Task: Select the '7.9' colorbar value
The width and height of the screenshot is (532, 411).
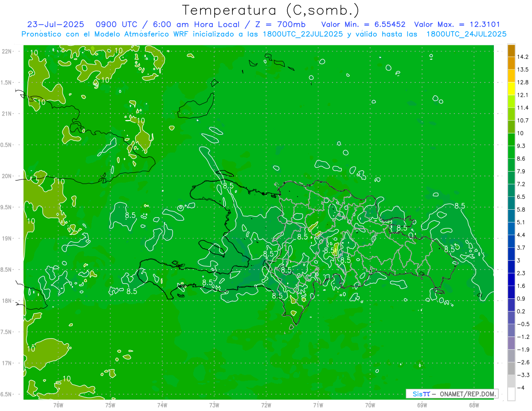Action: point(521,171)
